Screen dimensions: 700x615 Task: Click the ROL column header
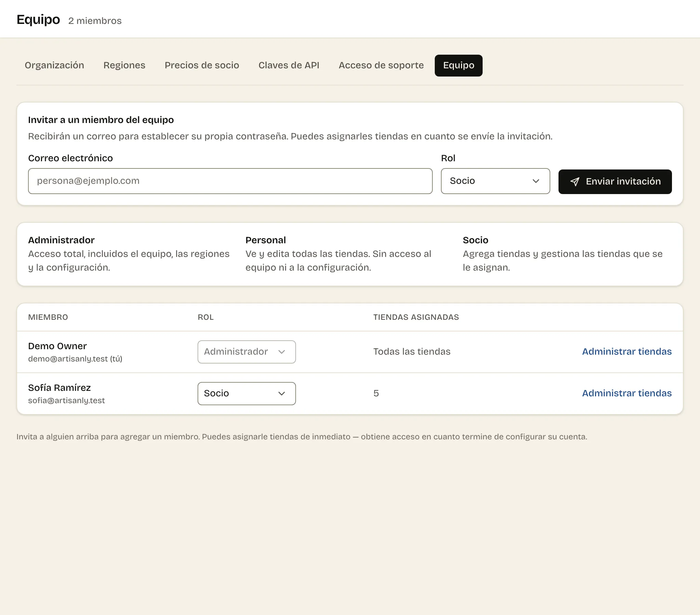pos(205,317)
